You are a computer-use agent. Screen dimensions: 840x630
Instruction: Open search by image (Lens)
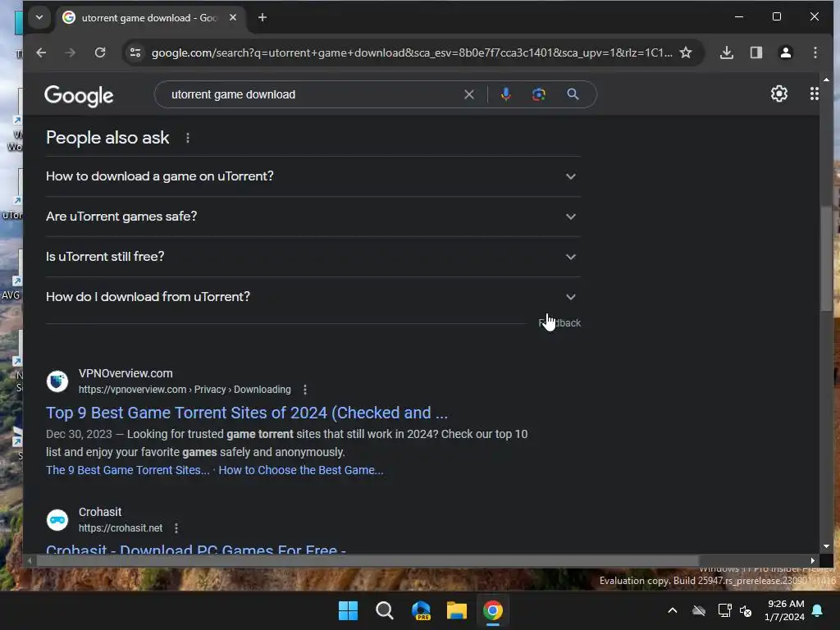(x=538, y=95)
